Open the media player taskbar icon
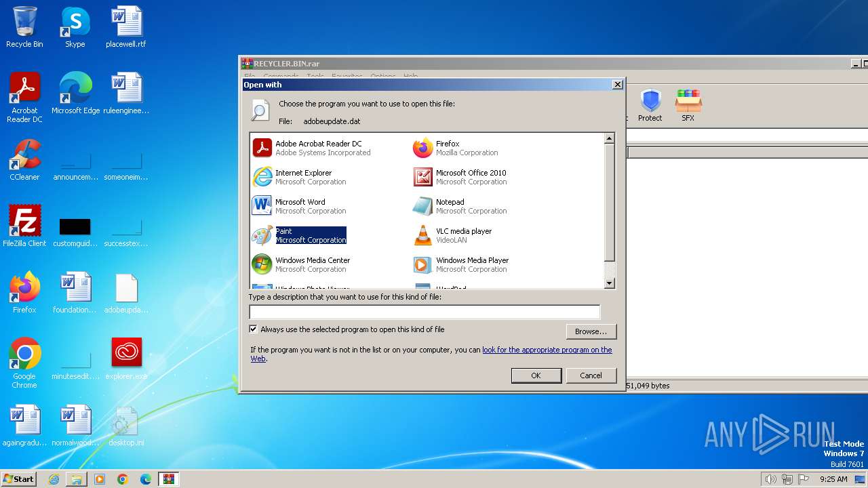868x488 pixels. pyautogui.click(x=100, y=479)
